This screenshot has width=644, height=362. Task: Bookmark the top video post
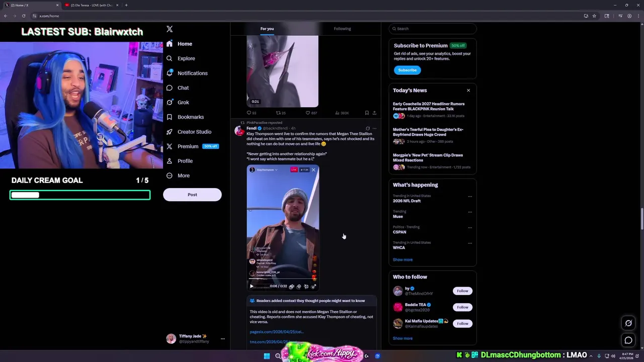[x=367, y=113]
